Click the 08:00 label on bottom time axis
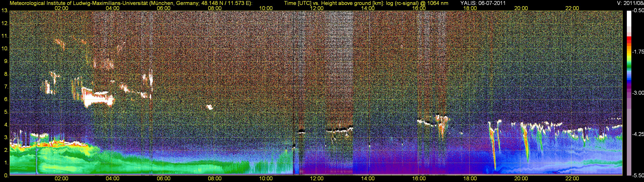644x182 pixels. point(214,179)
